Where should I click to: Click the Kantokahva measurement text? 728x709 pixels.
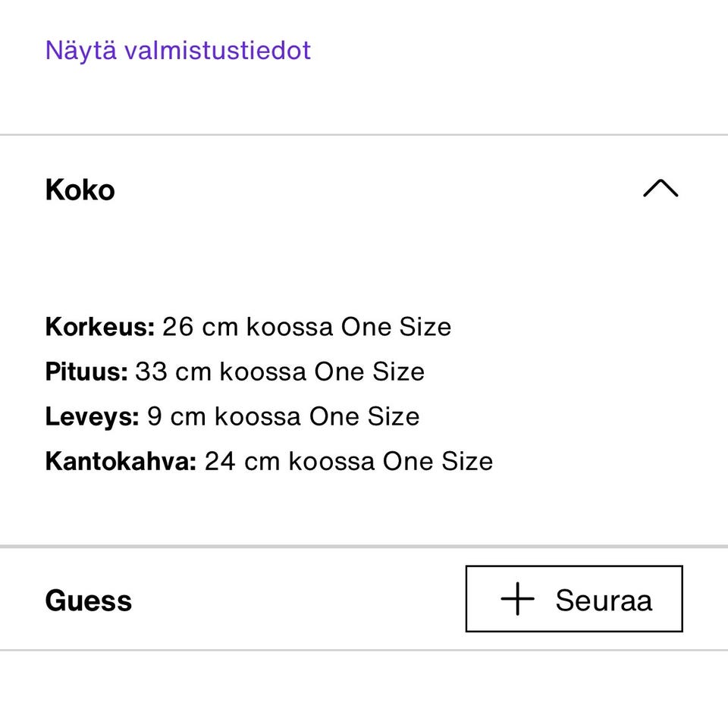click(269, 460)
